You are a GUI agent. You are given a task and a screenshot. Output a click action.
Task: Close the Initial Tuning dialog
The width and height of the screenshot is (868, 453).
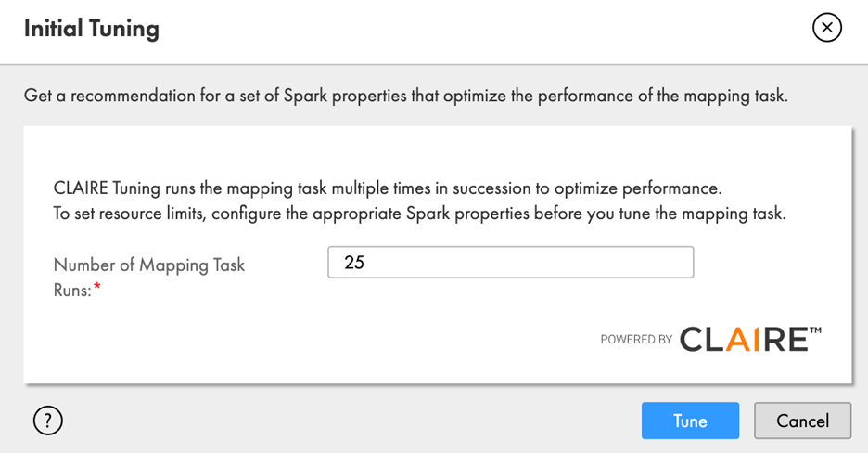tap(826, 28)
